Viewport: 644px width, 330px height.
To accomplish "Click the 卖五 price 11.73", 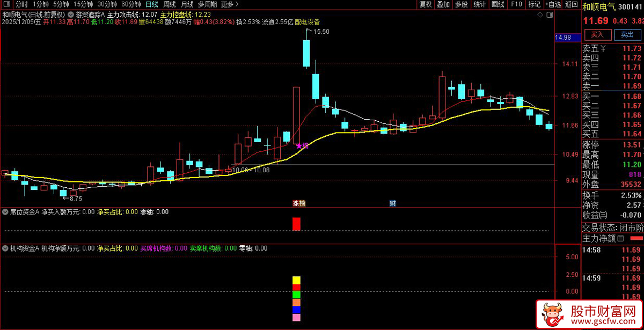I will 632,49.
